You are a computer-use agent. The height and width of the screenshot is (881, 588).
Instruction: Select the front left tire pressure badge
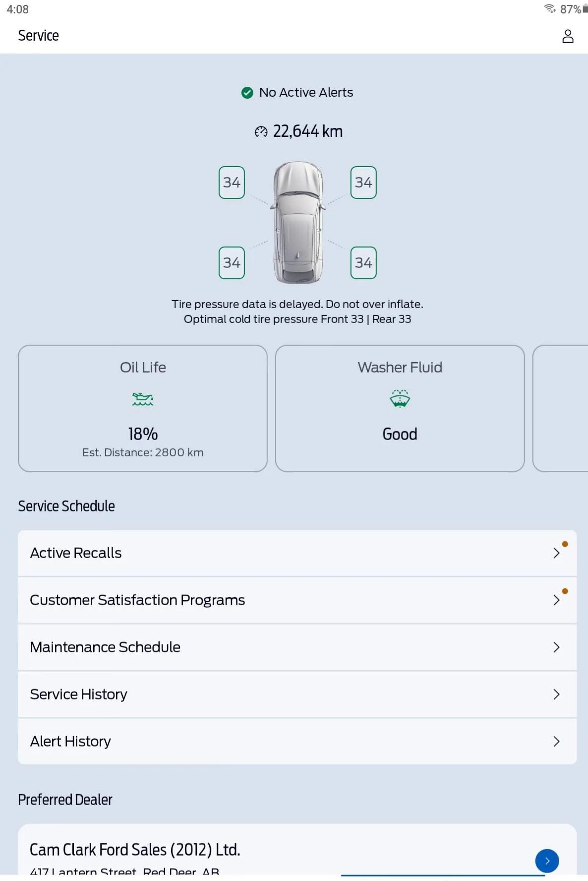[232, 183]
